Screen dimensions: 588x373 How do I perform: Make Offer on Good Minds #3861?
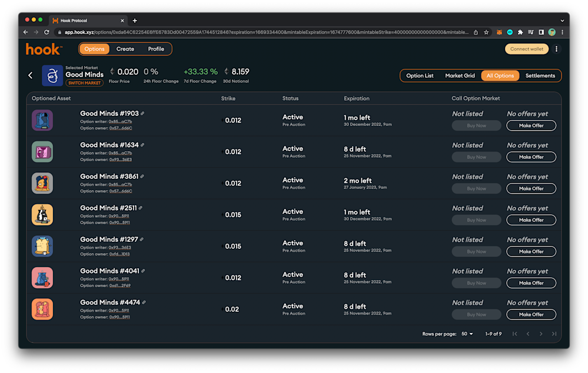coord(531,189)
